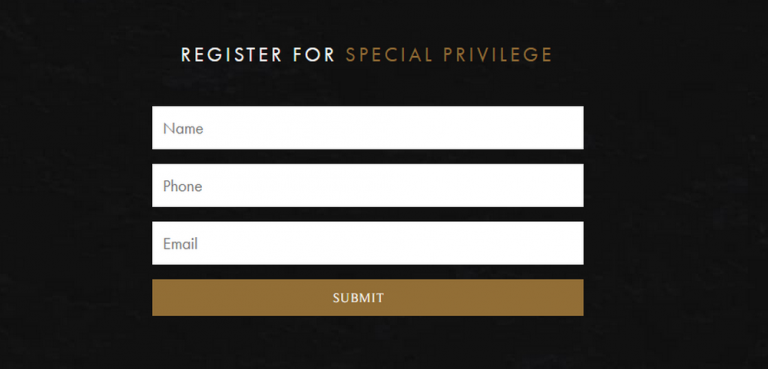Select the Email input field
The height and width of the screenshot is (369, 768).
pos(367,243)
